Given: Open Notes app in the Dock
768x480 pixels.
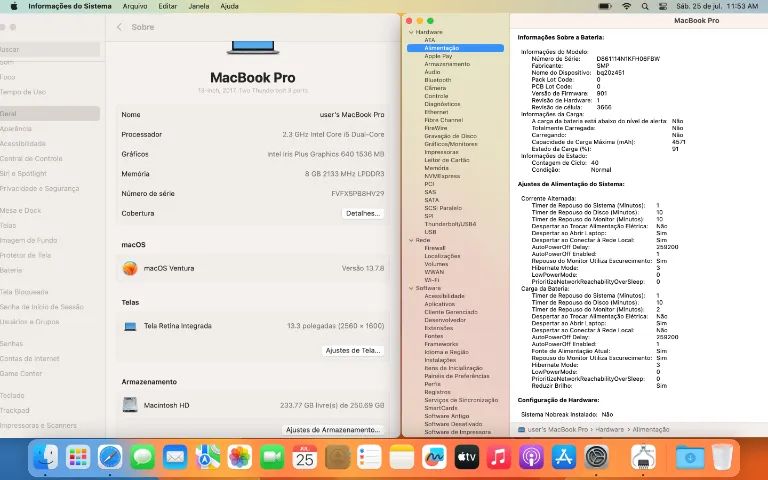Looking at the screenshot, I should (402, 457).
